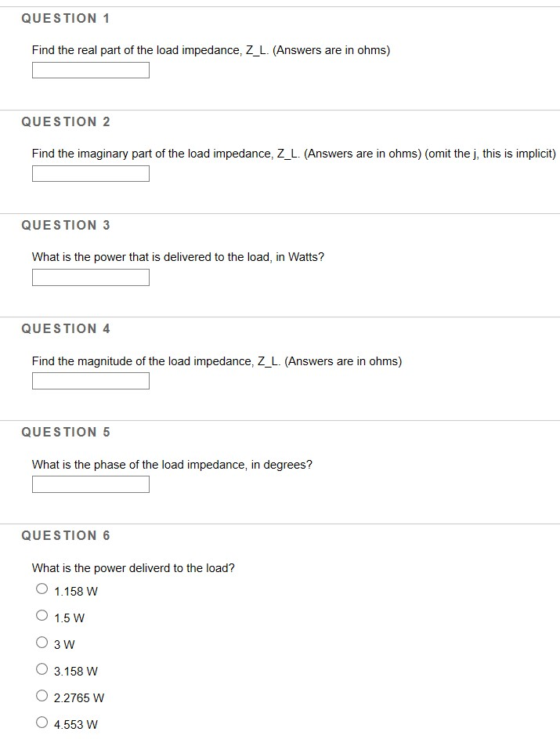
Task: Select the 4.553 W answer option
Action: [42, 721]
